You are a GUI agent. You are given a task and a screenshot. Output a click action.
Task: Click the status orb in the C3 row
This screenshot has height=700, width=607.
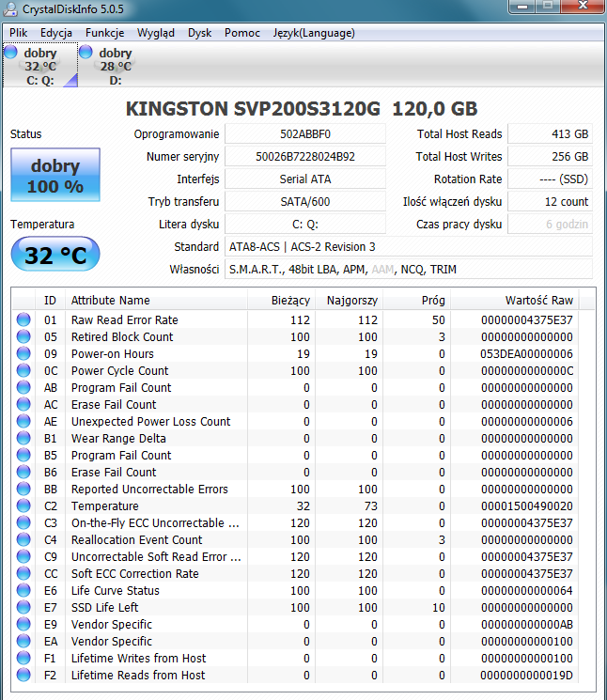tap(23, 522)
